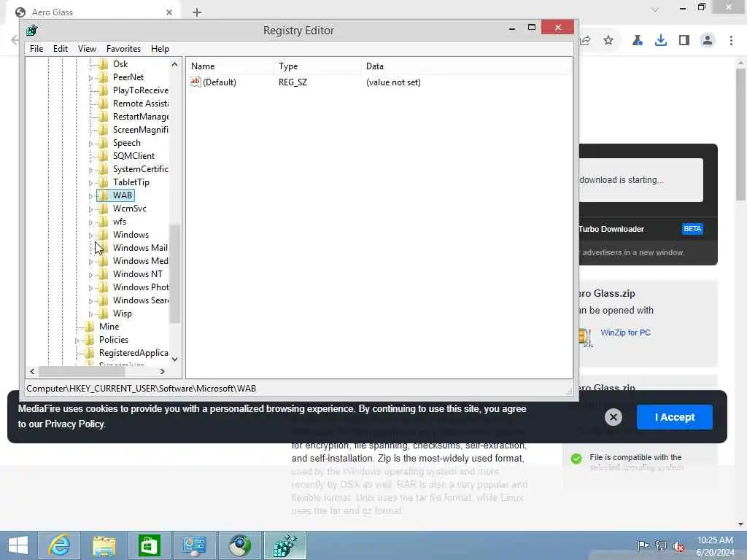
Task: Open File Explorer from the taskbar
Action: coord(104,545)
